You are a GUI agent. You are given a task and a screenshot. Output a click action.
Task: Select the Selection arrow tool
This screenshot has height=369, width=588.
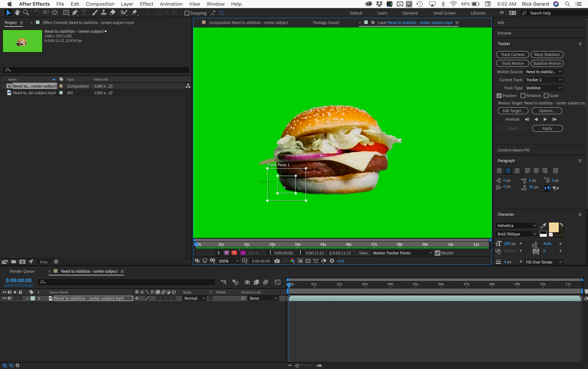click(x=8, y=13)
